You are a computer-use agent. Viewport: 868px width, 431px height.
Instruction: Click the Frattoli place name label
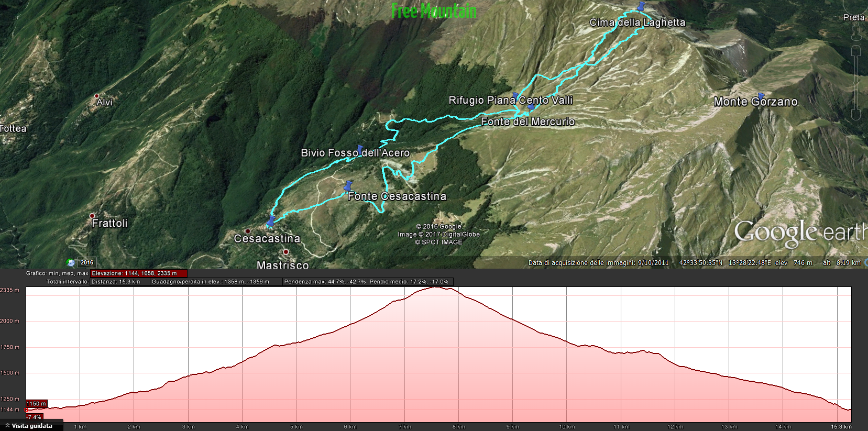tap(110, 223)
